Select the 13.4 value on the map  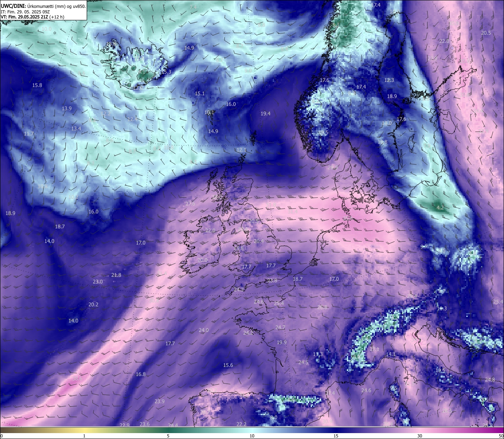(x=76, y=128)
